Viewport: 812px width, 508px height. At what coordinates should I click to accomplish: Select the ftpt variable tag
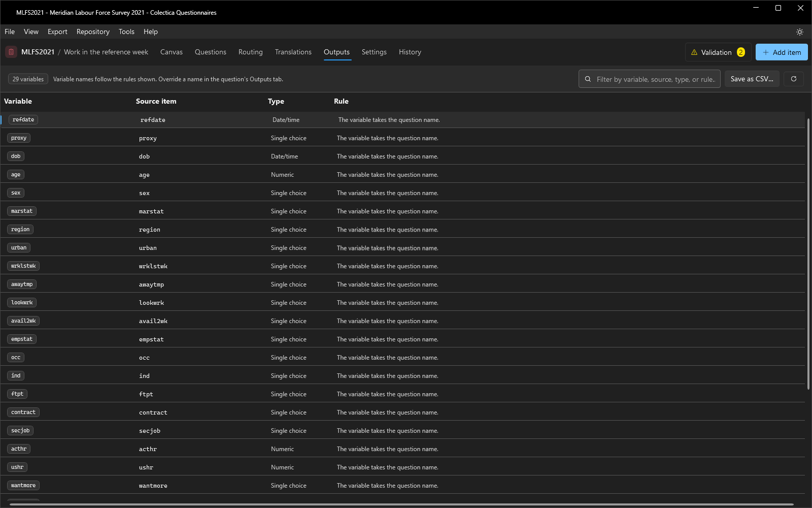click(x=17, y=394)
